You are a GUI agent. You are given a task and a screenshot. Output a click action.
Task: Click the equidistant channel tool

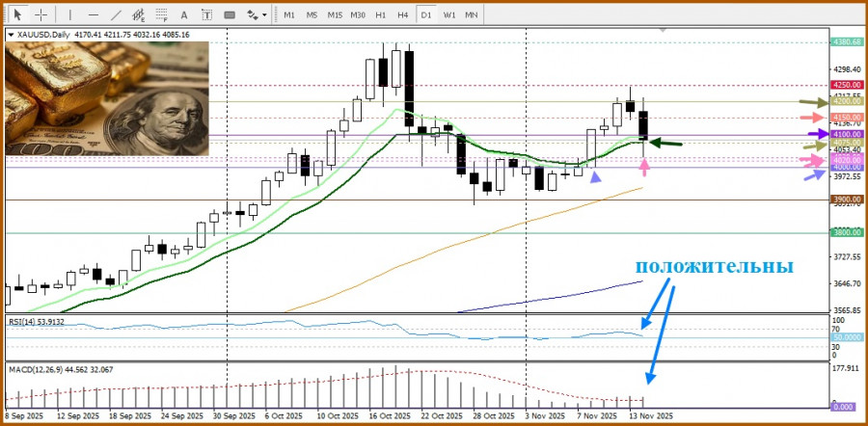point(140,14)
